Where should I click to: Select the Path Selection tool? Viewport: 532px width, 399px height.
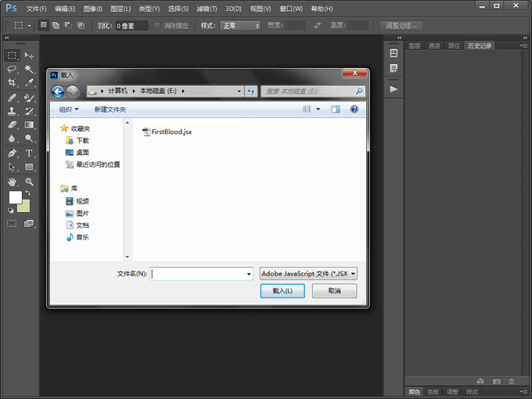click(12, 167)
